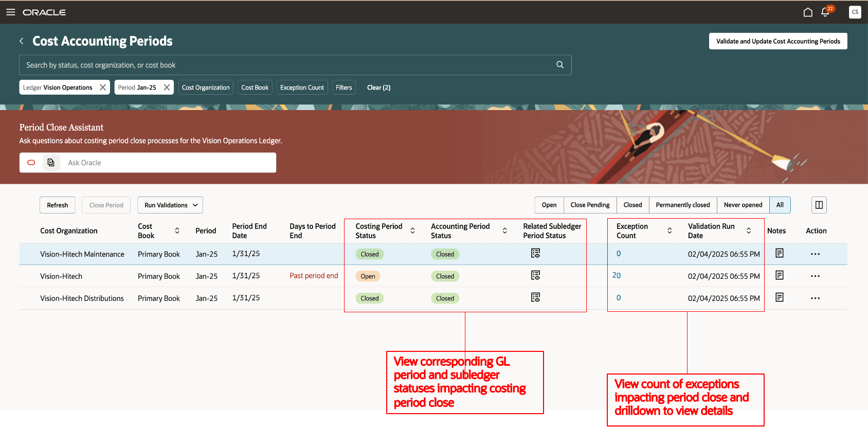Show only Closed periods

(632, 205)
